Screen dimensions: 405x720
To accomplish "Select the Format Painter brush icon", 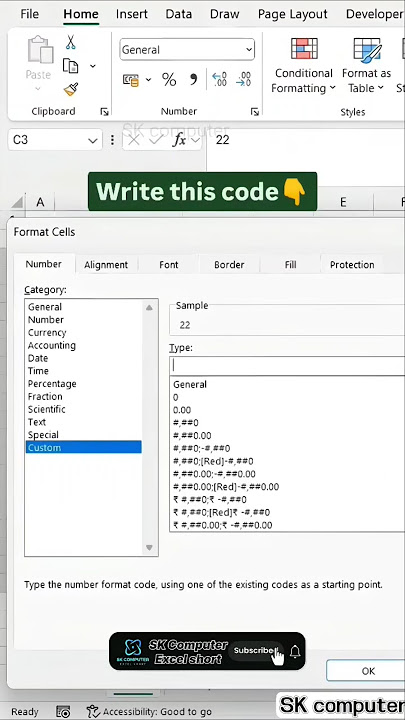I will pyautogui.click(x=71, y=89).
